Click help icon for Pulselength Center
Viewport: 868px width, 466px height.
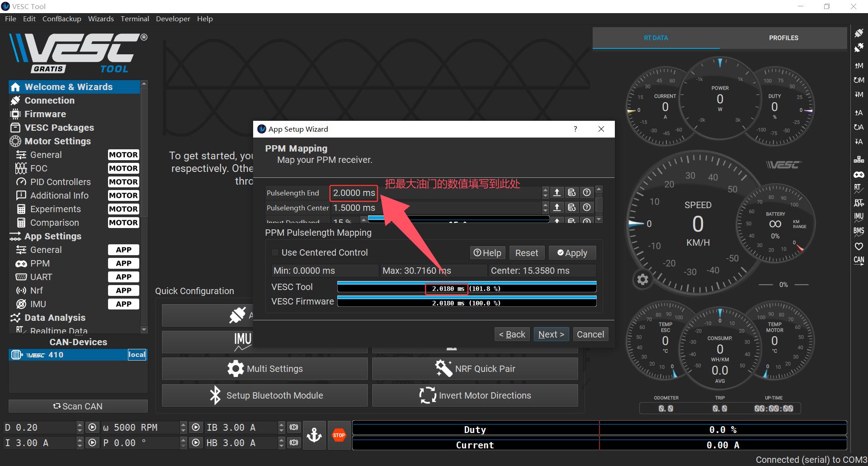587,208
